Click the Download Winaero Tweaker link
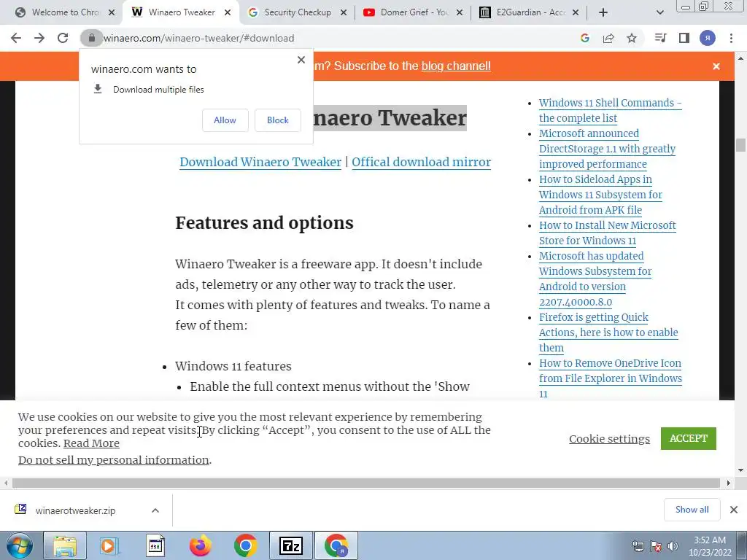 tap(260, 162)
